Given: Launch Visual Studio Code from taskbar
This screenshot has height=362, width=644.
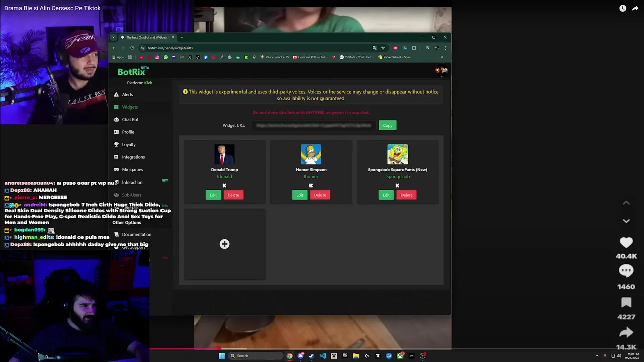Looking at the screenshot, I should [323, 356].
